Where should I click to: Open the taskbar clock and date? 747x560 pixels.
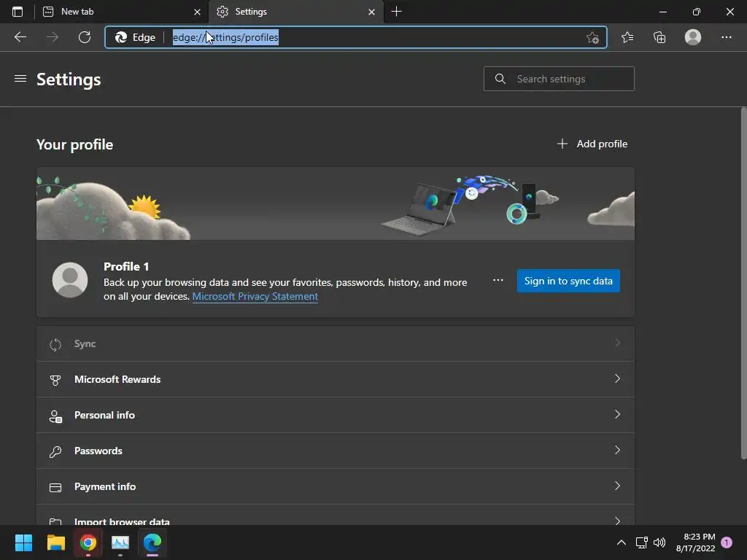(x=695, y=542)
